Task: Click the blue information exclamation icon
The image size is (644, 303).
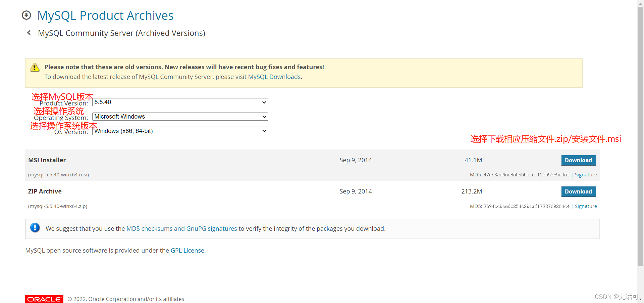Action: point(35,228)
